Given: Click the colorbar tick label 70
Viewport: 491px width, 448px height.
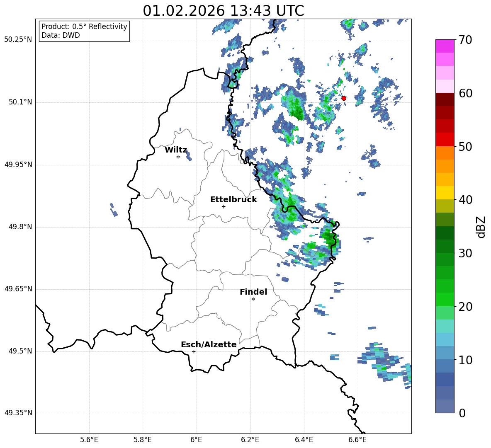Looking at the screenshot, I should tap(465, 40).
